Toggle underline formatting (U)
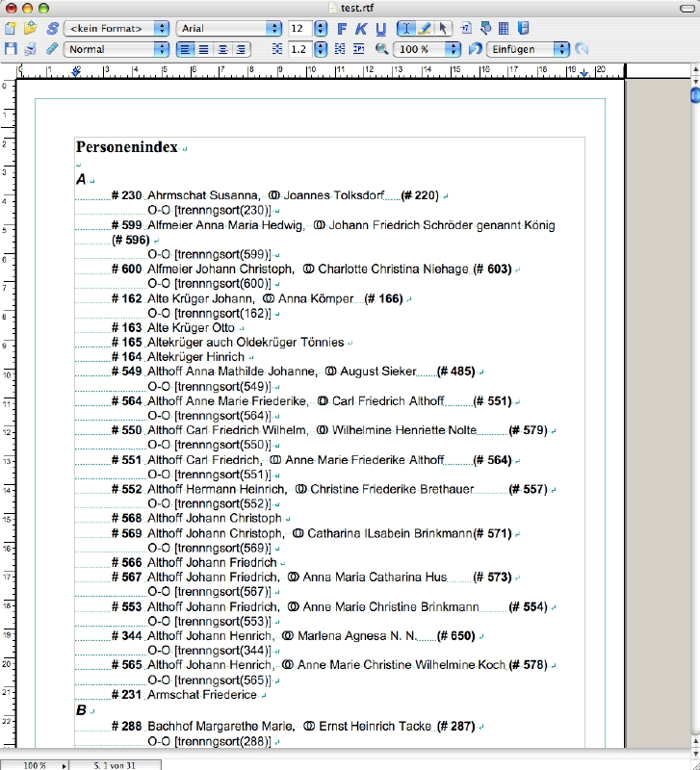This screenshot has height=770, width=700. click(380, 29)
